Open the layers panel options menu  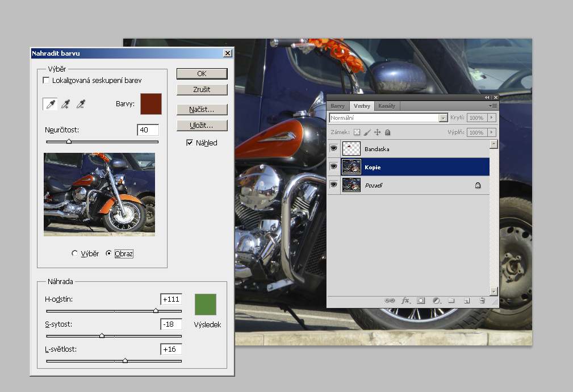click(493, 106)
